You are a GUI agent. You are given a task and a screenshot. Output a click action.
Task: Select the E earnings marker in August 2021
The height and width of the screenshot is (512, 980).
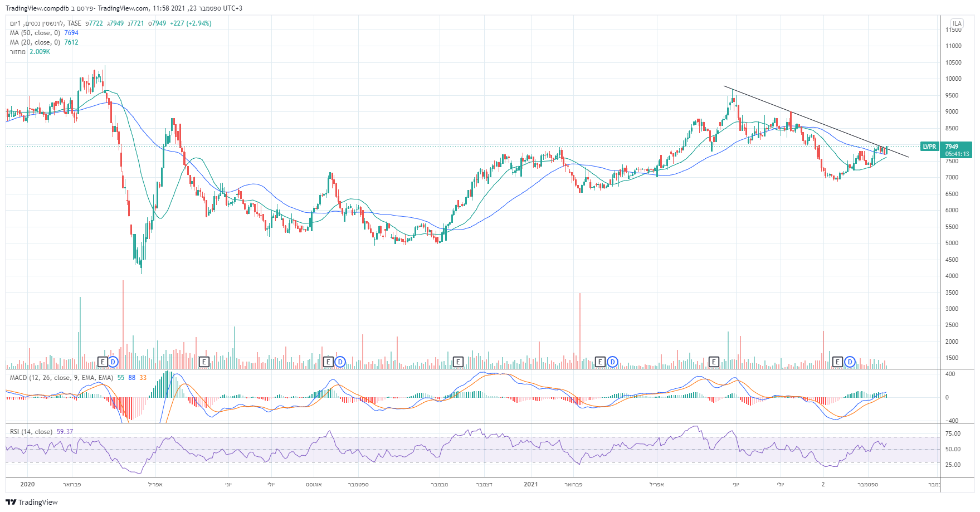click(x=837, y=362)
